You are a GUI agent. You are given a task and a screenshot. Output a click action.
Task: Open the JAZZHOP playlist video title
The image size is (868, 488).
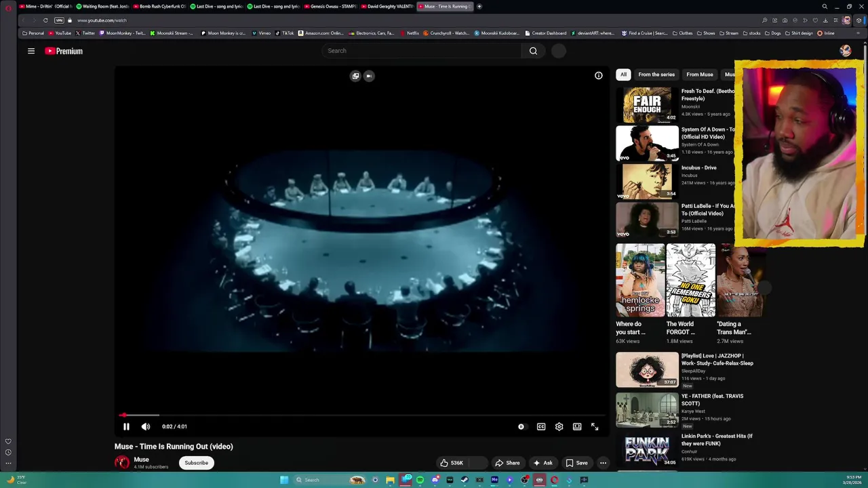point(717,359)
